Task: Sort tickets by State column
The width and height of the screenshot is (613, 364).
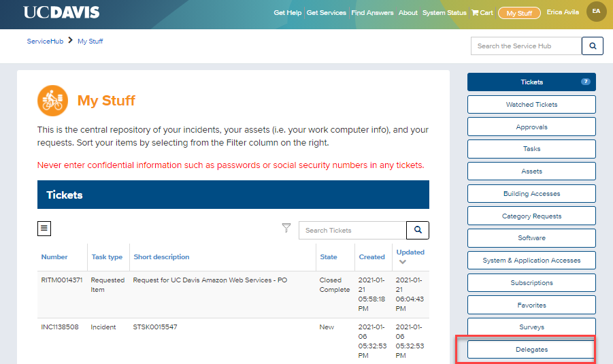Action: pyautogui.click(x=328, y=257)
